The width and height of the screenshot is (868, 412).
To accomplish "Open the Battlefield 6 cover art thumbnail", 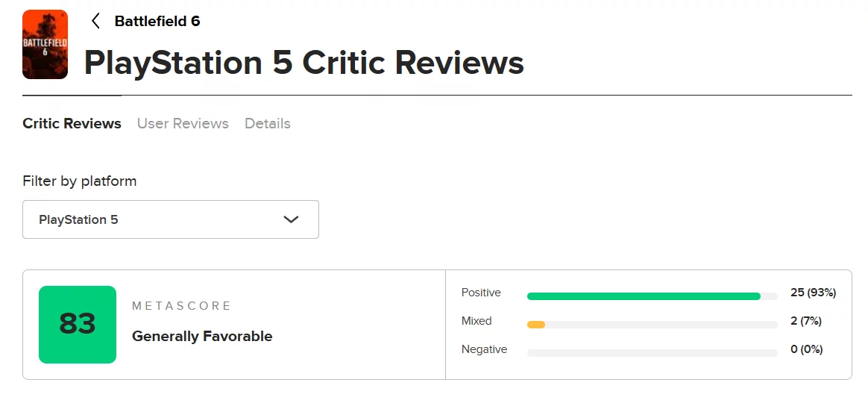I will click(x=45, y=45).
